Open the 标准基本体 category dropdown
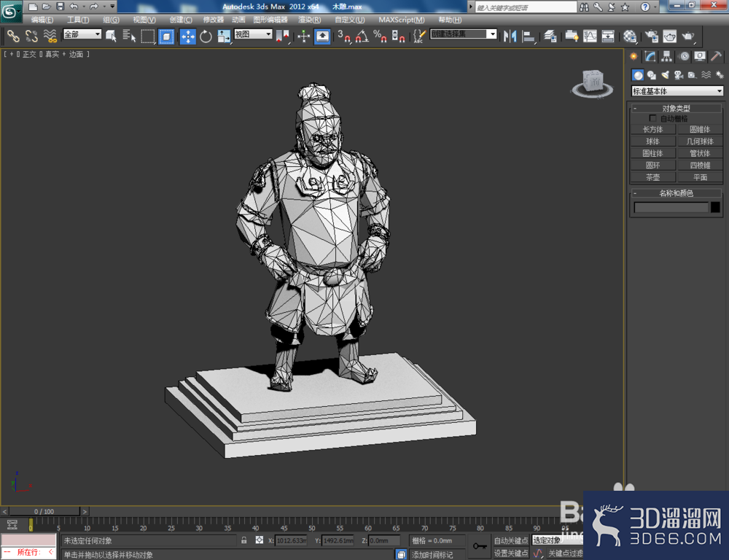Image resolution: width=729 pixels, height=560 pixels. 677,91
